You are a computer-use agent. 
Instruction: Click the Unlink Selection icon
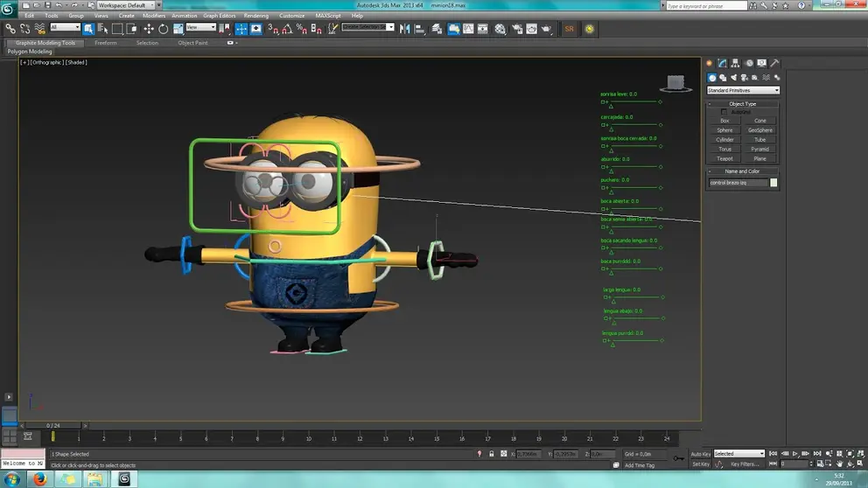tap(24, 28)
